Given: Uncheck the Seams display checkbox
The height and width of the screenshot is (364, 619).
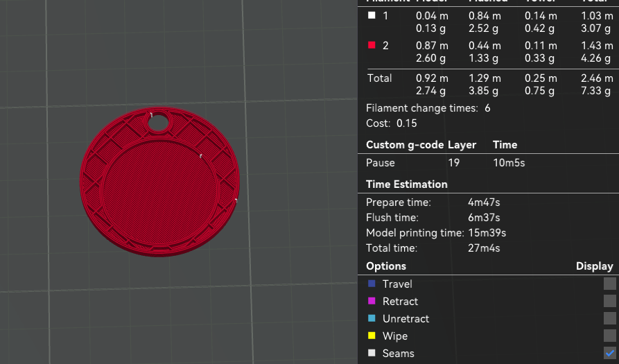Looking at the screenshot, I should (x=609, y=353).
